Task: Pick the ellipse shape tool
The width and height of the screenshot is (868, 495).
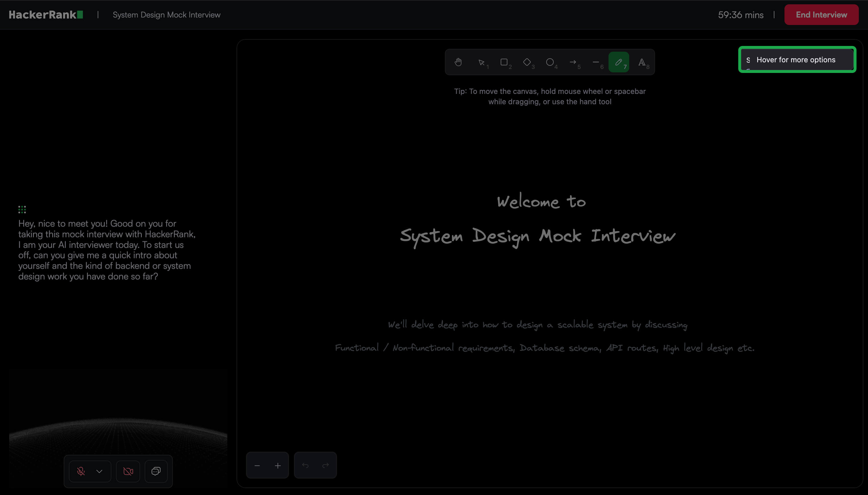Action: click(550, 62)
